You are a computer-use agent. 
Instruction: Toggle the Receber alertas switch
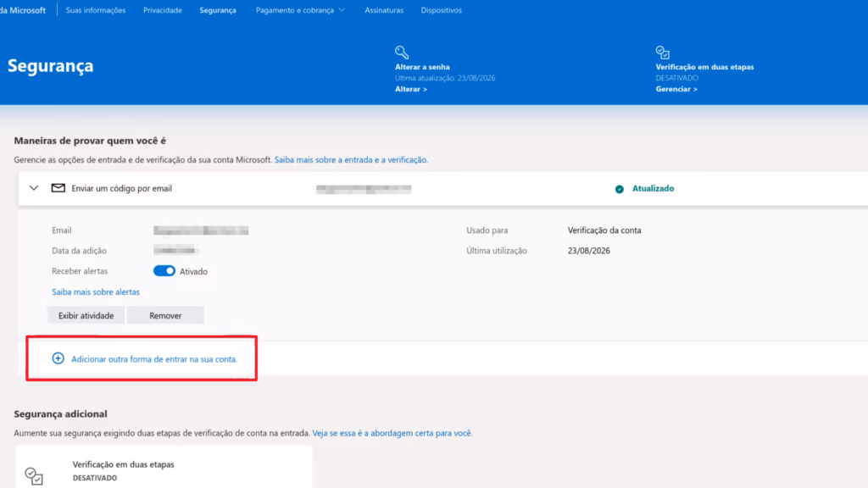164,271
